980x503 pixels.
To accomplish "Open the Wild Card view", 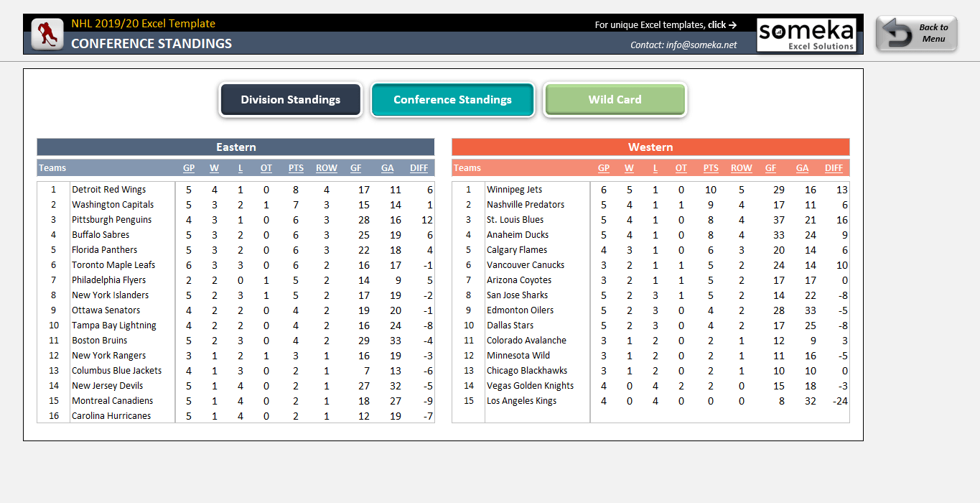I will 615,100.
